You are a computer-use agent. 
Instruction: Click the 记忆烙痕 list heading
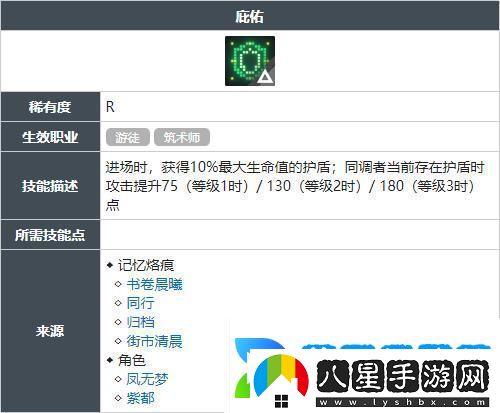[x=145, y=265]
